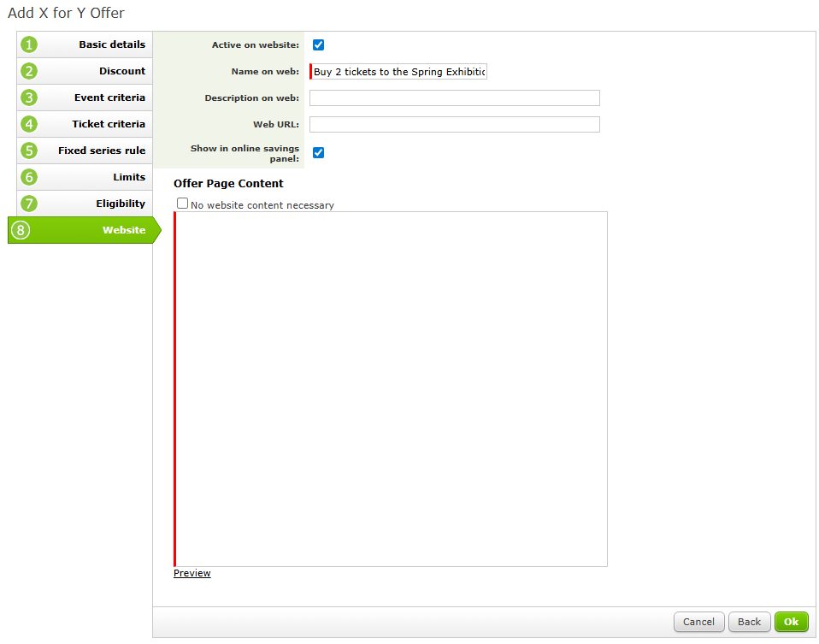Click the step 1 number circle icon
The image size is (819, 644).
click(29, 44)
